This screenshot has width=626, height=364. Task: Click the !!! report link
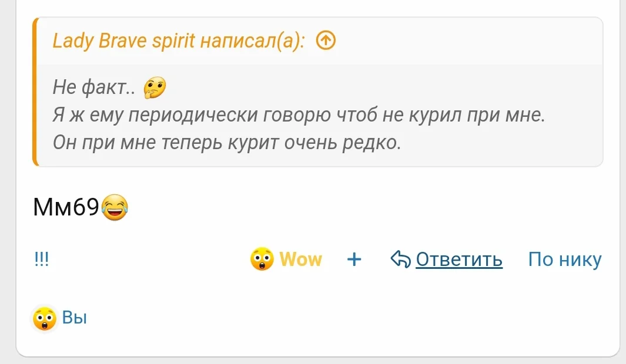point(41,259)
